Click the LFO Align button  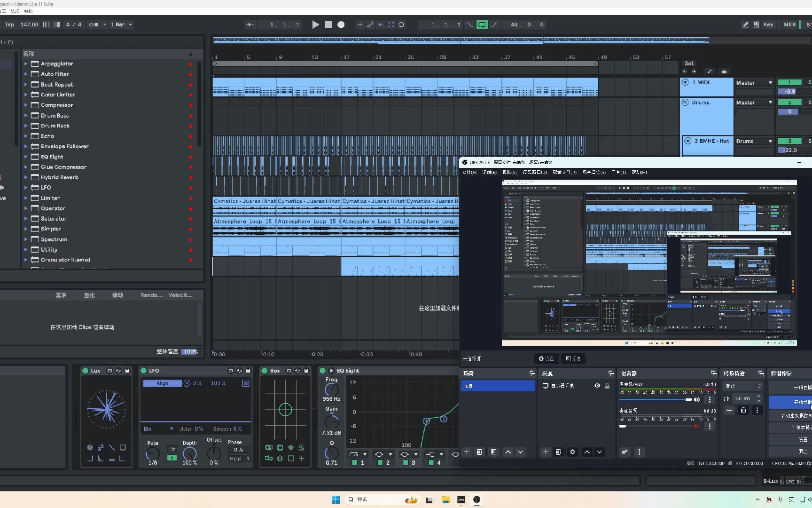[x=162, y=383]
